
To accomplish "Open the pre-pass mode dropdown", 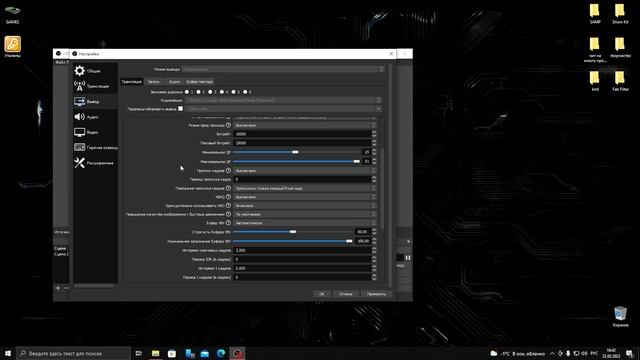I will click(x=304, y=125).
